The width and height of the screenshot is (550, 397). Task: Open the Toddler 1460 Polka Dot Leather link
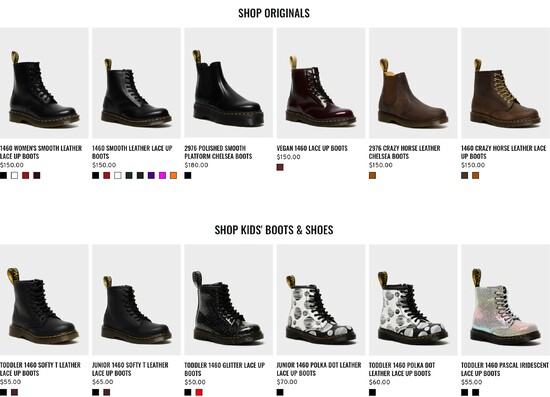(x=402, y=369)
